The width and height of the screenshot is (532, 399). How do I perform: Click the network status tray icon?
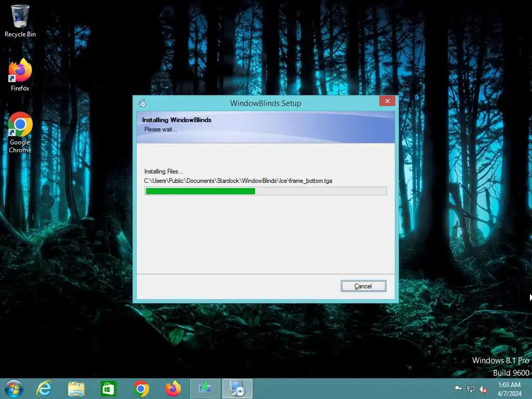[471, 389]
